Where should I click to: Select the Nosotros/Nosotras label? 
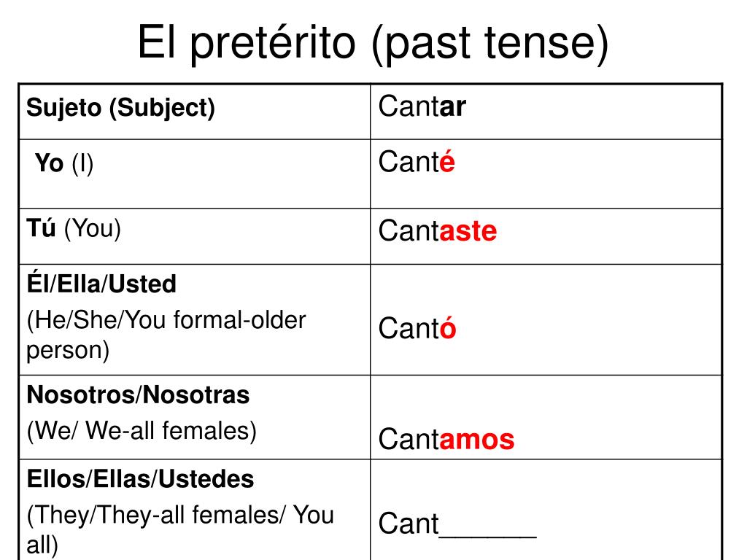coord(138,394)
